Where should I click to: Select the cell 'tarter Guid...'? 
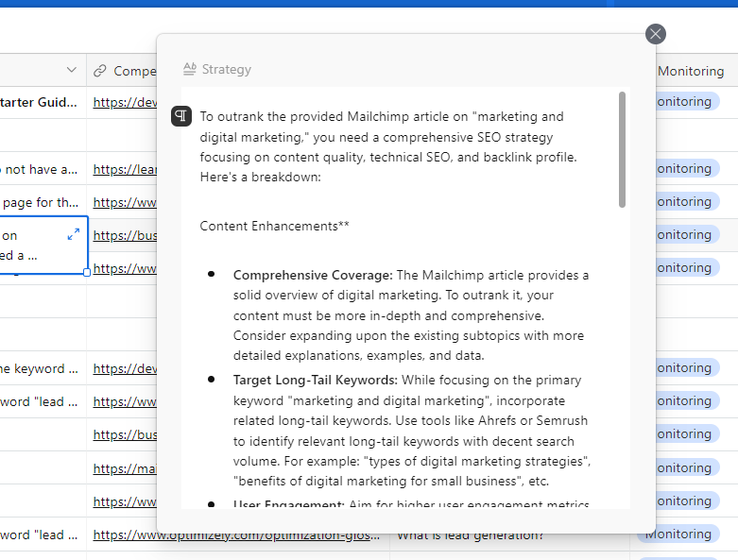[x=43, y=102]
